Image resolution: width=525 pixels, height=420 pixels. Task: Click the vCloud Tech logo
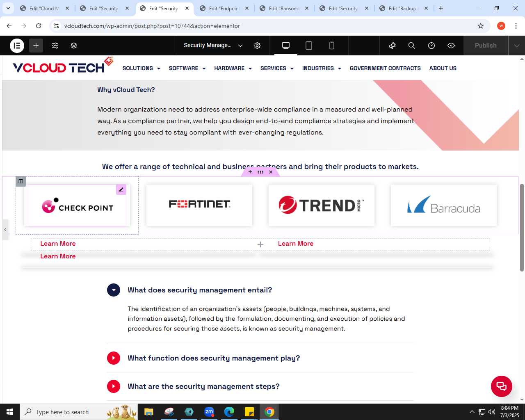click(63, 66)
